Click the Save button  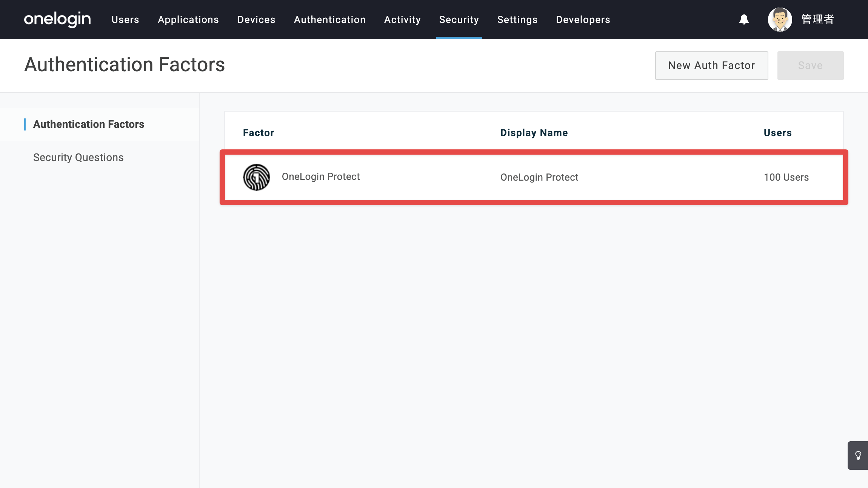pyautogui.click(x=810, y=66)
